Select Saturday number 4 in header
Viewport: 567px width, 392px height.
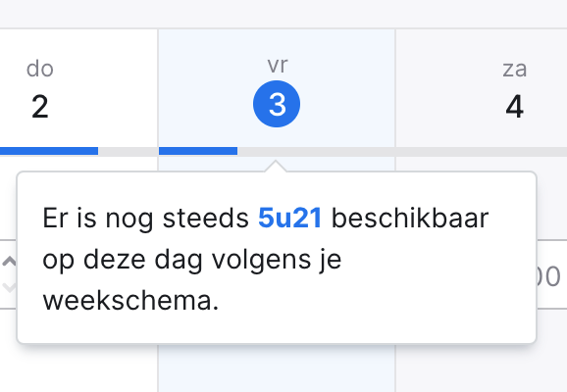[514, 107]
